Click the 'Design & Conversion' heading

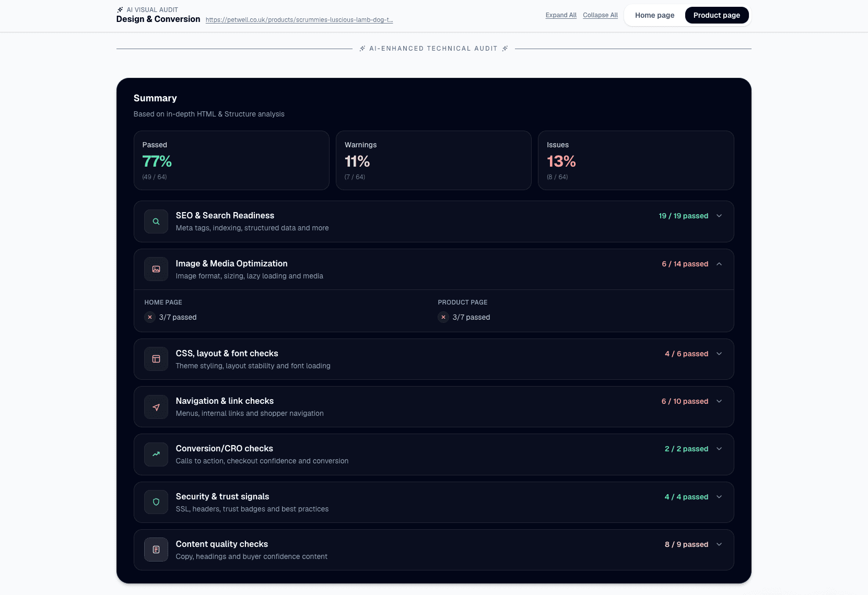tap(158, 19)
